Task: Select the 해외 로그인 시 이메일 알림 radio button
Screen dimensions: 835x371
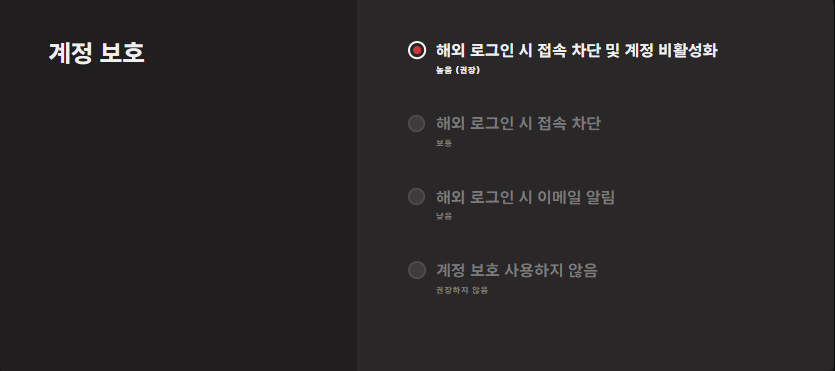Action: click(416, 196)
